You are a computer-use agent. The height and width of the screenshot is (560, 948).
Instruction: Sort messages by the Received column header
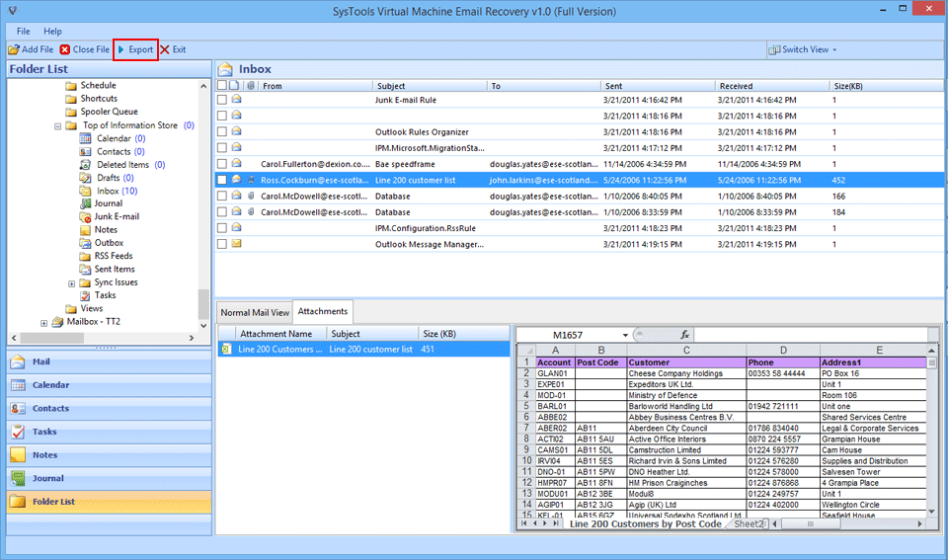point(770,86)
